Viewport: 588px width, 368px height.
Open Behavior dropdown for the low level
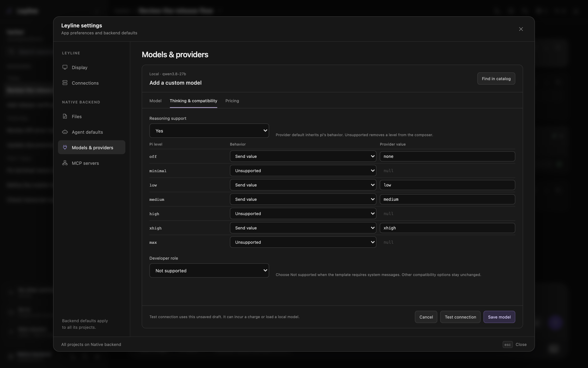point(303,185)
